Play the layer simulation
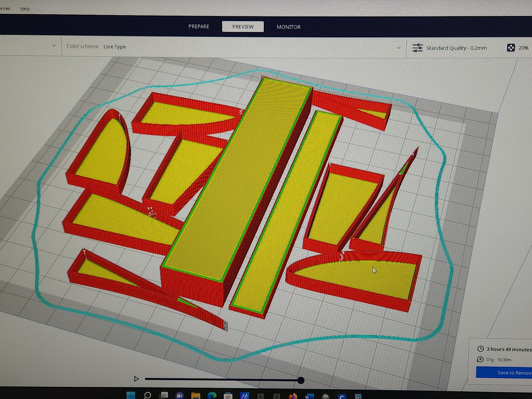This screenshot has height=399, width=532. tap(136, 379)
